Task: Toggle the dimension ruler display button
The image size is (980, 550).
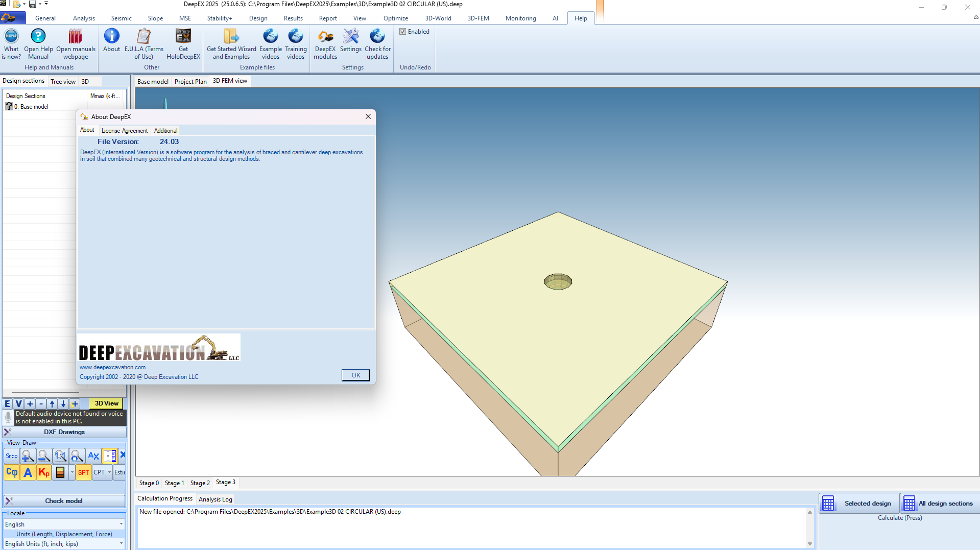Action: [110, 456]
